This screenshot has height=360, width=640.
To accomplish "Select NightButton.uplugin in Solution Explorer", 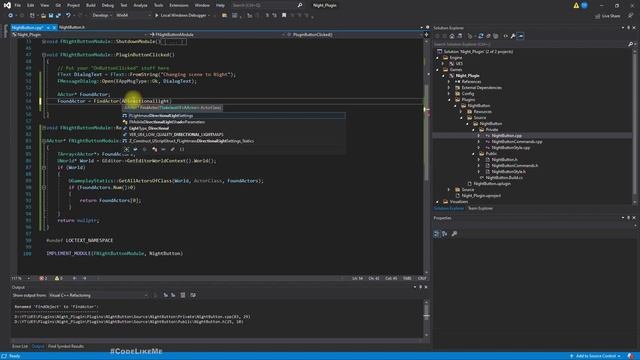I will click(492, 184).
